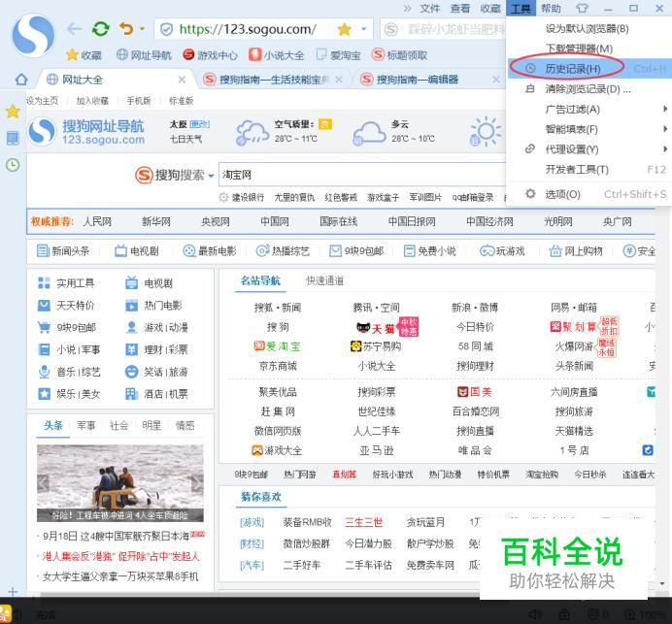This screenshot has height=624, width=672.
Task: Click the green refresh icon
Action: 101,29
